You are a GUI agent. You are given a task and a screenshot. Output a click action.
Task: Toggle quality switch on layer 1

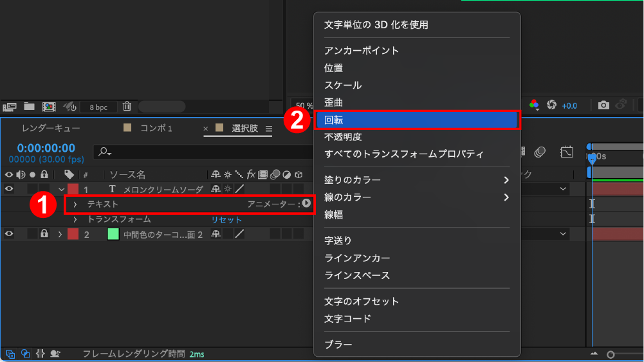[x=239, y=189]
